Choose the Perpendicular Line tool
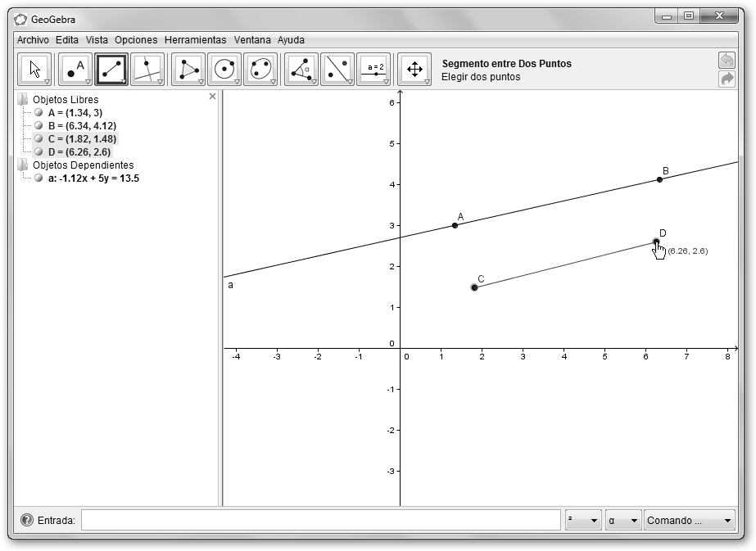Viewport: 756px width, 551px height. [147, 70]
